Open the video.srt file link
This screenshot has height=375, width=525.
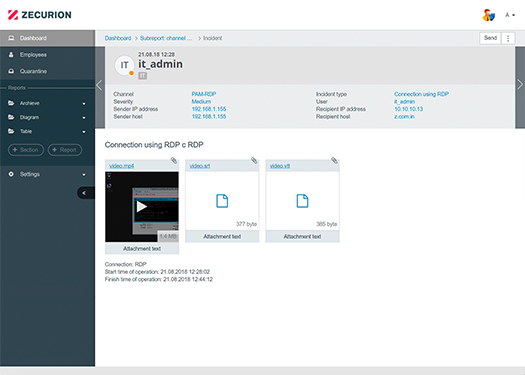tap(200, 166)
